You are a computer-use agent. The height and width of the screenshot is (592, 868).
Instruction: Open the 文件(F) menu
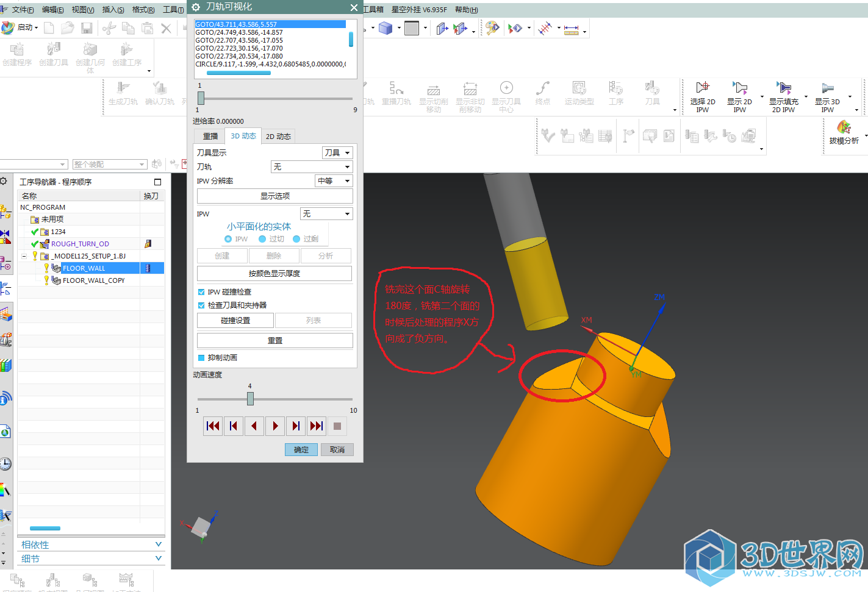coord(23,10)
